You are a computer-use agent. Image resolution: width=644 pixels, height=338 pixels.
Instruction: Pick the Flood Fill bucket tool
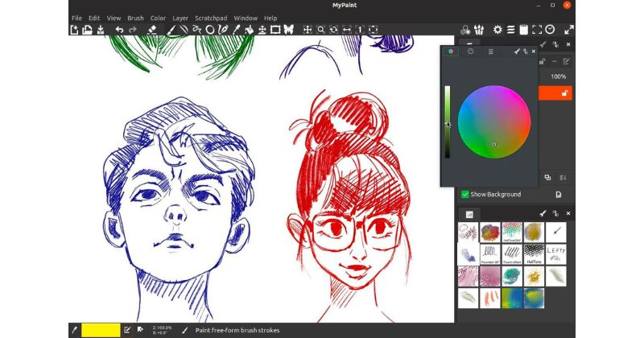point(249,30)
